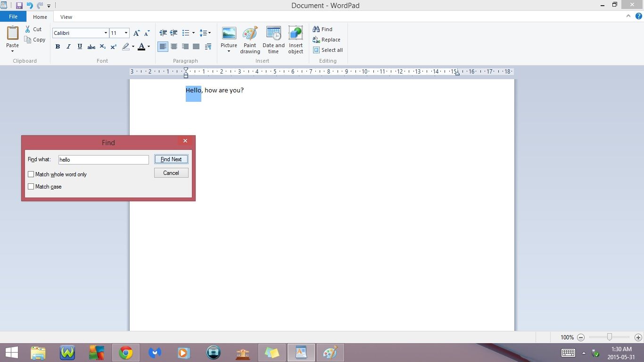Click the Find Next button
Image resolution: width=644 pixels, height=362 pixels.
(171, 159)
